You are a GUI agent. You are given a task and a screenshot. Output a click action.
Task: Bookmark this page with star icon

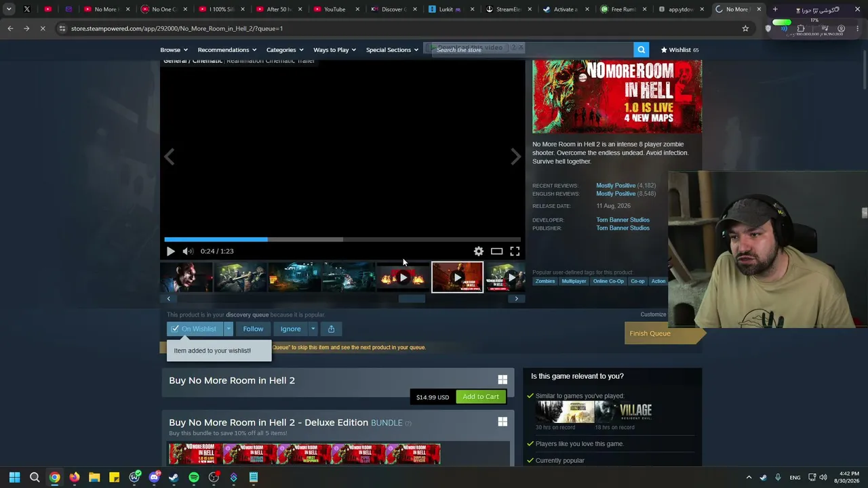click(x=745, y=28)
